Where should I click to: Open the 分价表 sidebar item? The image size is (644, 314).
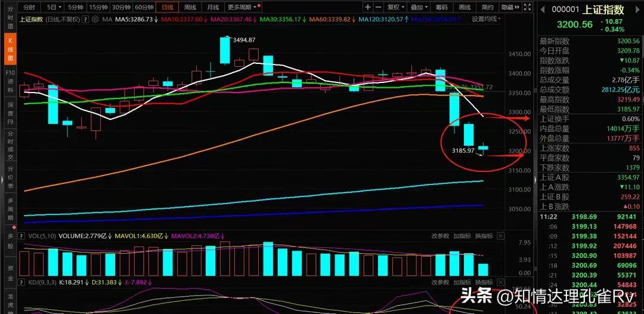tap(10, 178)
